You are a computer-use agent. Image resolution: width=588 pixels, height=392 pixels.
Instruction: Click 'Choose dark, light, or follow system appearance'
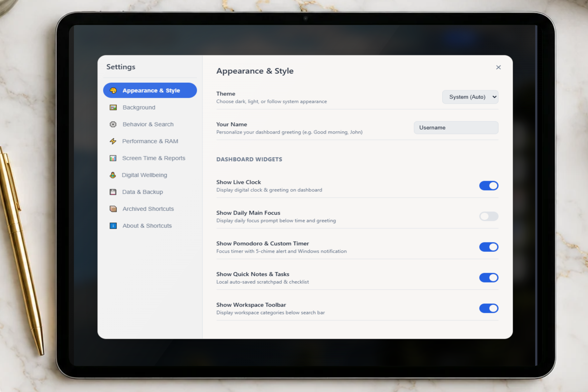click(271, 101)
